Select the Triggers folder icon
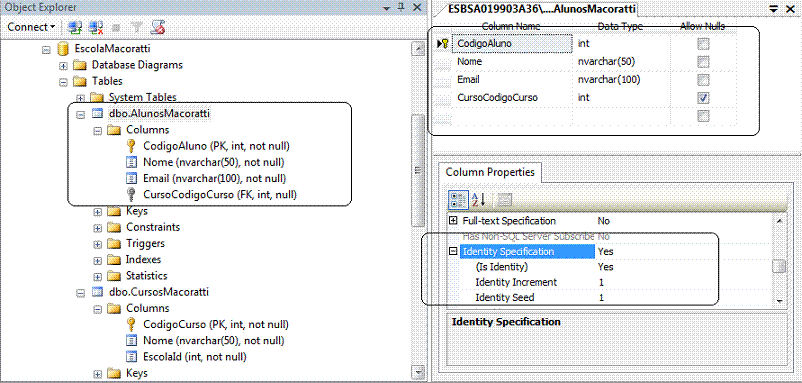This screenshot has width=802, height=383. click(114, 243)
